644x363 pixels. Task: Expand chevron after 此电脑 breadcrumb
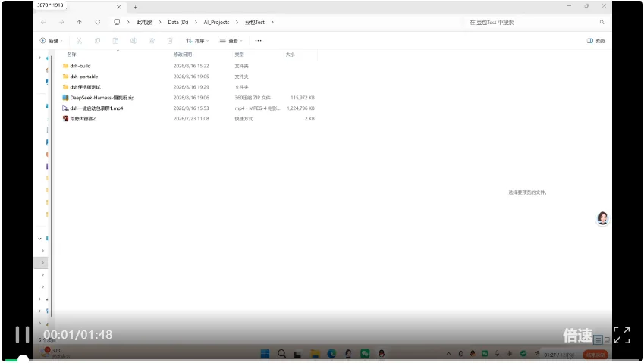point(160,22)
